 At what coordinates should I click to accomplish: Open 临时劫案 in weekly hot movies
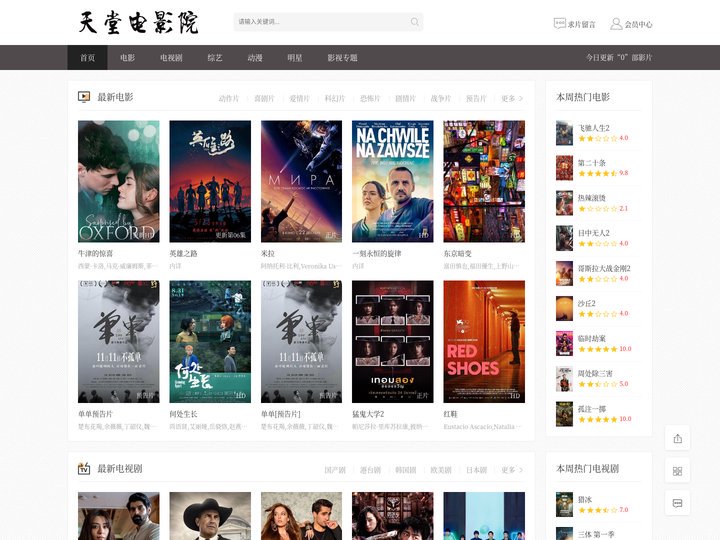(592, 338)
